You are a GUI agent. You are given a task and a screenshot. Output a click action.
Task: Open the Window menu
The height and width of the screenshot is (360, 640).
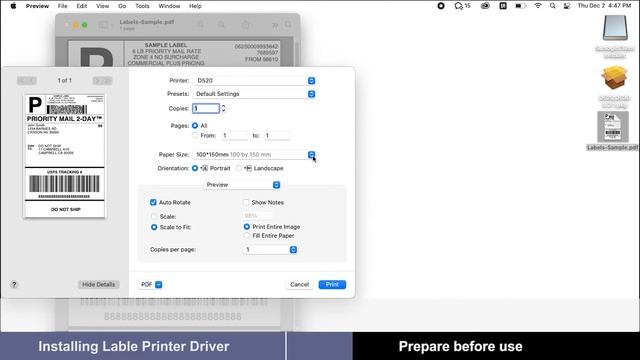point(169,6)
